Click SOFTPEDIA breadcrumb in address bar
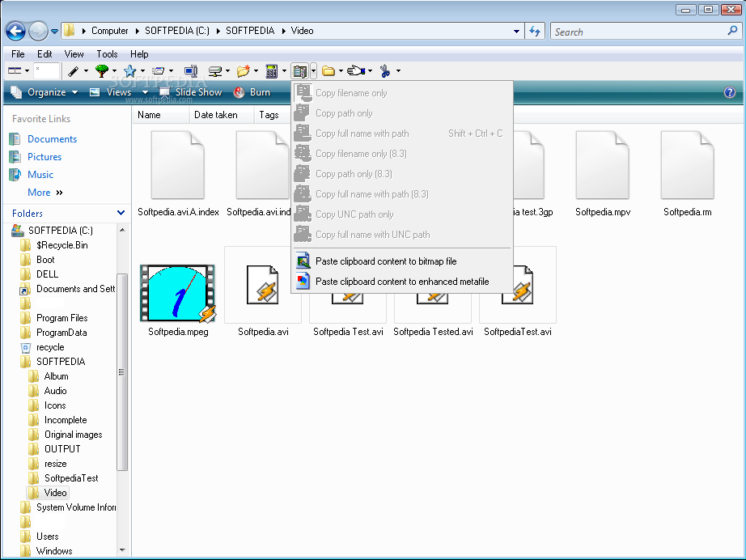The width and height of the screenshot is (746, 560). (250, 31)
